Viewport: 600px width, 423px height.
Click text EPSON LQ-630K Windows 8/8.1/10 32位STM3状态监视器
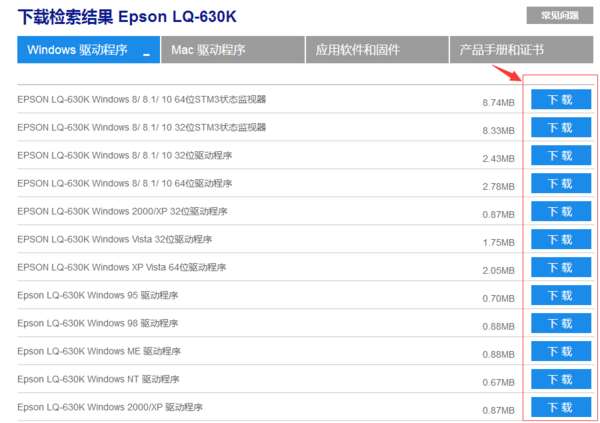click(142, 127)
